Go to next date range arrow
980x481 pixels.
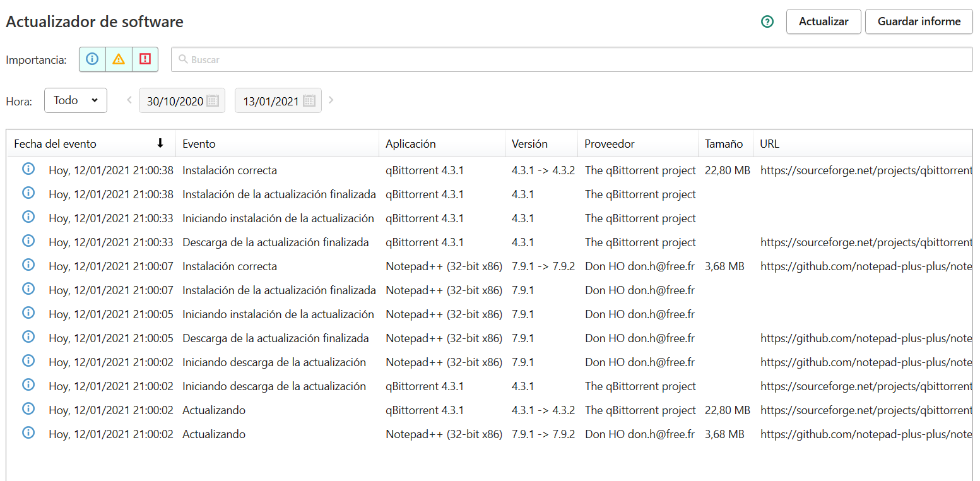click(331, 100)
